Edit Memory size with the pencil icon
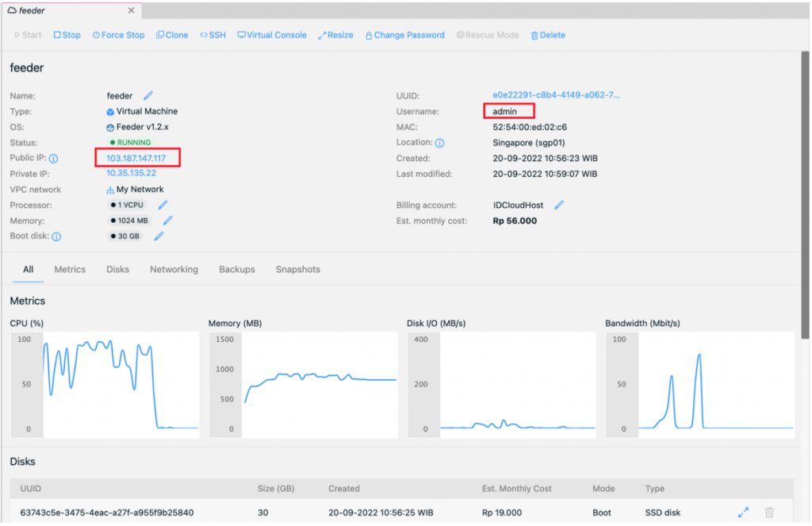 coord(167,221)
